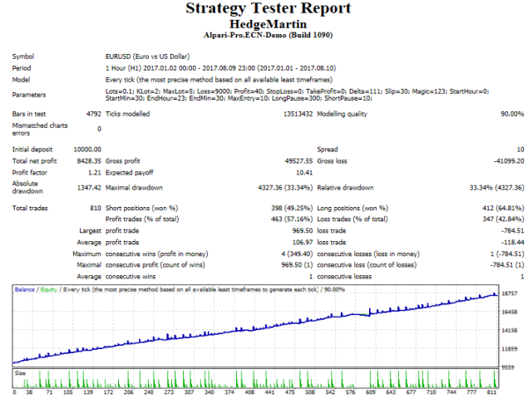Image resolution: width=532 pixels, height=399 pixels.
Task: Select loss trades '347 (42.84%)'
Action: [x=503, y=219]
